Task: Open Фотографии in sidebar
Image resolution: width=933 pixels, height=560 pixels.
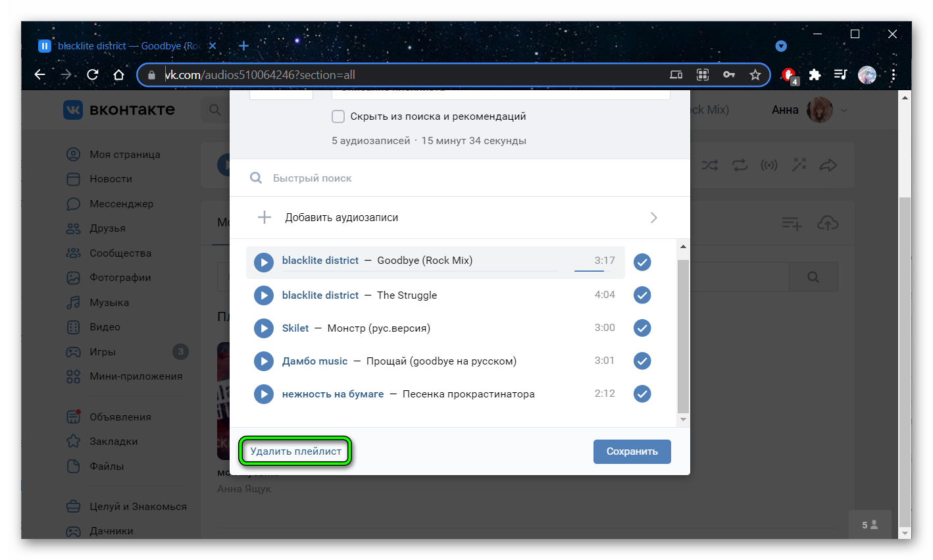Action: pos(109,278)
